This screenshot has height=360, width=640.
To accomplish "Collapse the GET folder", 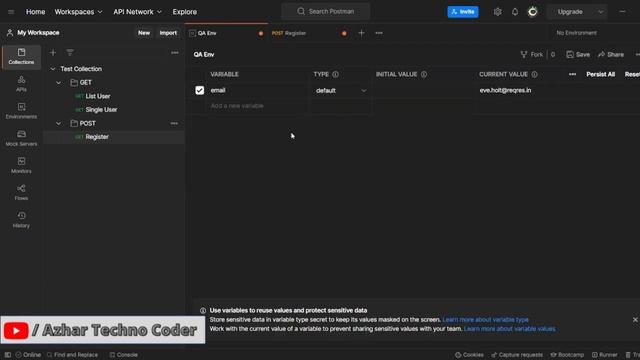I will [58, 82].
